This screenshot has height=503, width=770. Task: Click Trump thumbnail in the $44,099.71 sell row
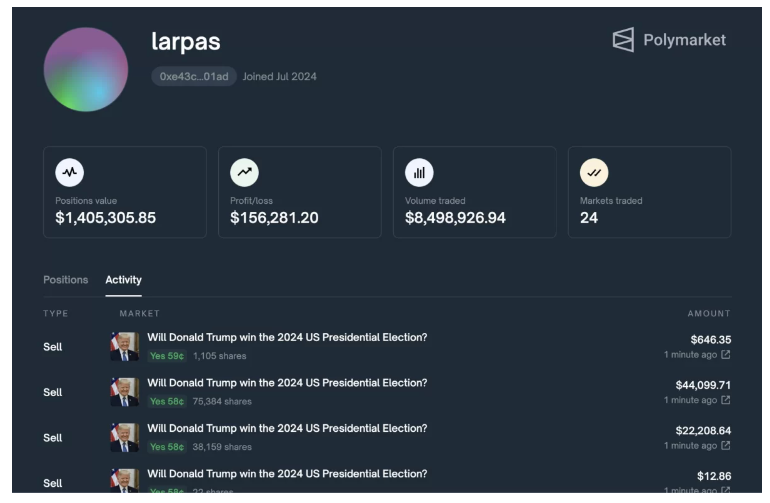[124, 392]
